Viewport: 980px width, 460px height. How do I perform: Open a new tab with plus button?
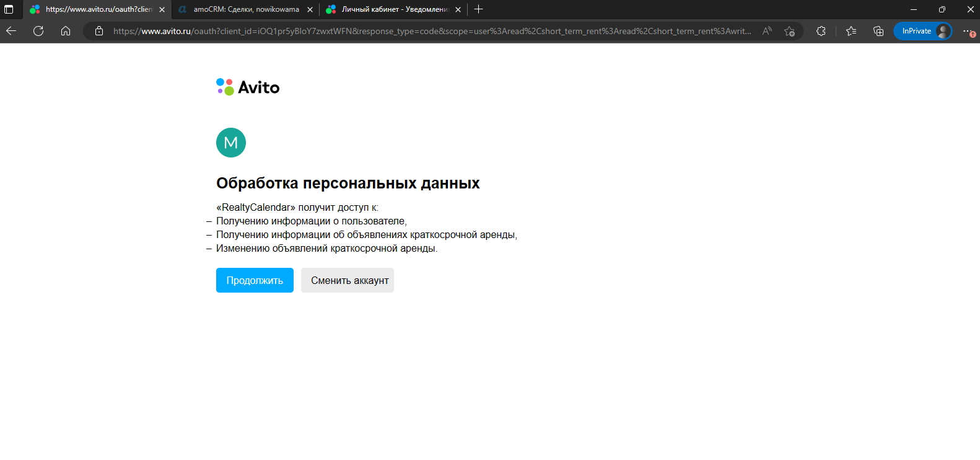pyautogui.click(x=478, y=9)
